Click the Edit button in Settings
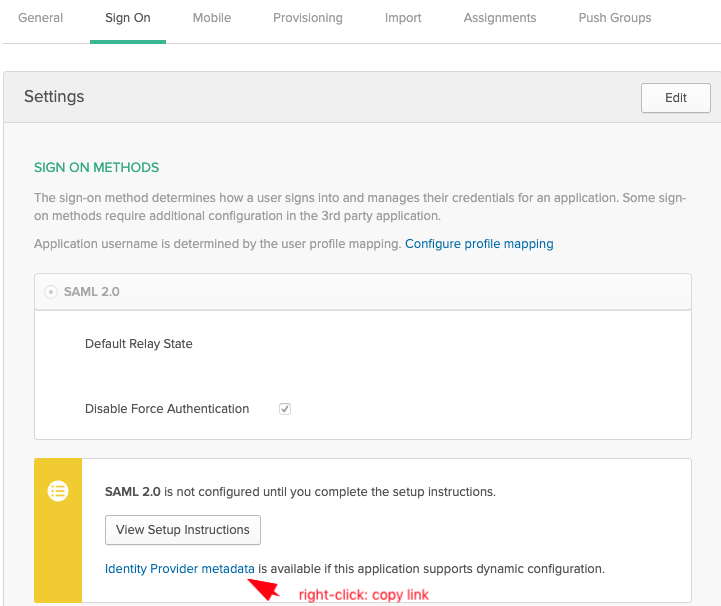This screenshot has width=721, height=606. tap(676, 98)
